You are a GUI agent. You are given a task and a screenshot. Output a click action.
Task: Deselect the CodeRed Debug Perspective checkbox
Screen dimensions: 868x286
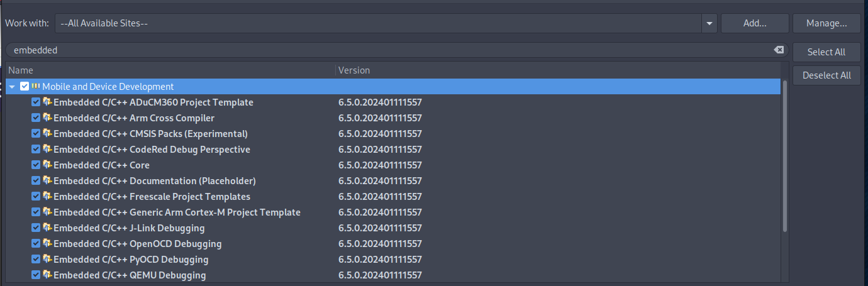36,150
